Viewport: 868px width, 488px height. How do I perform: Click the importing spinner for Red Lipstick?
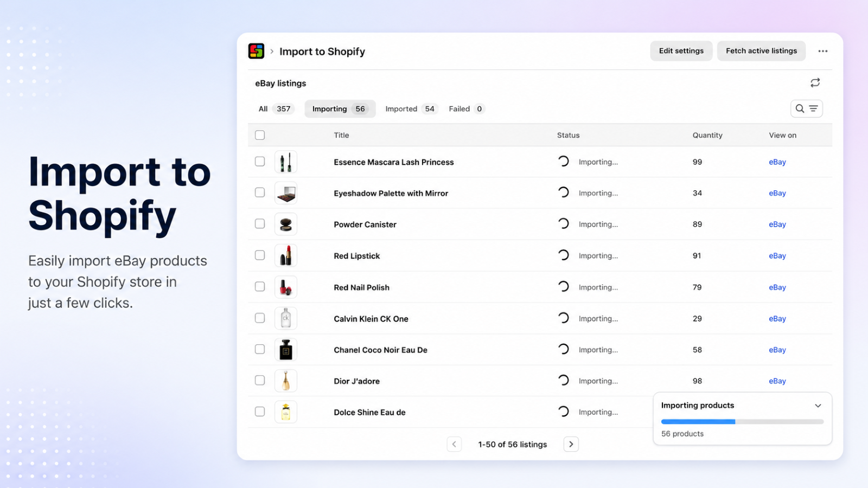[x=564, y=255]
